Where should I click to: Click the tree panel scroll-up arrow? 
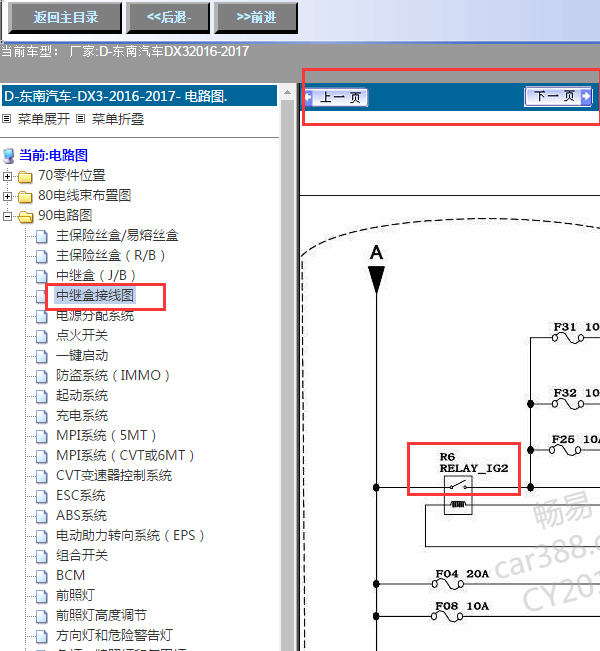click(x=287, y=92)
